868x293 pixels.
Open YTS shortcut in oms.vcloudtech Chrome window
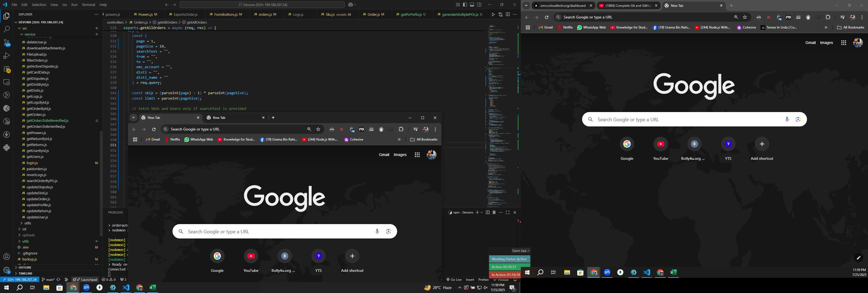[728, 148]
